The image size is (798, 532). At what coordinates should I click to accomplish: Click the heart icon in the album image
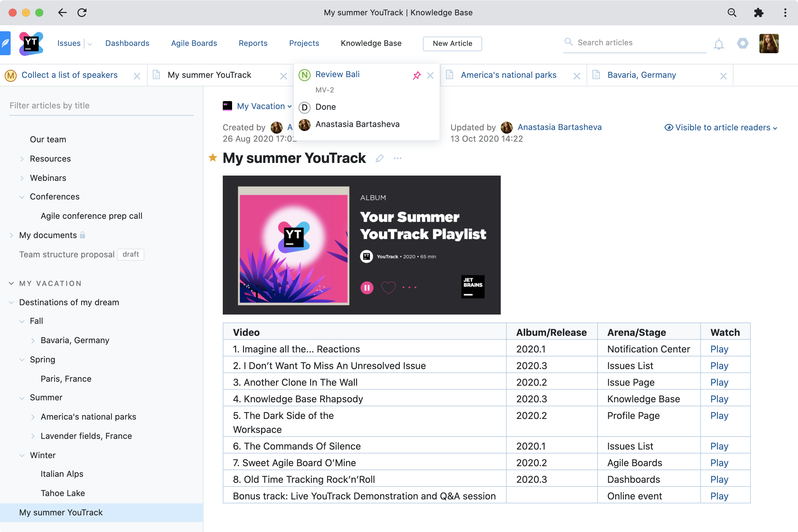point(388,288)
